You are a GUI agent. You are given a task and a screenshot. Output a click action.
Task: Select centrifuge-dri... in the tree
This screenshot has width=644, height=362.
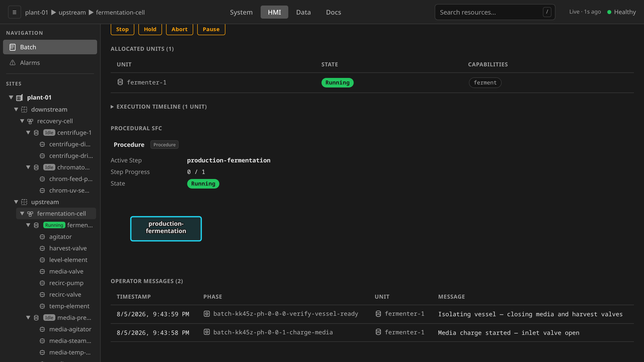click(x=71, y=156)
